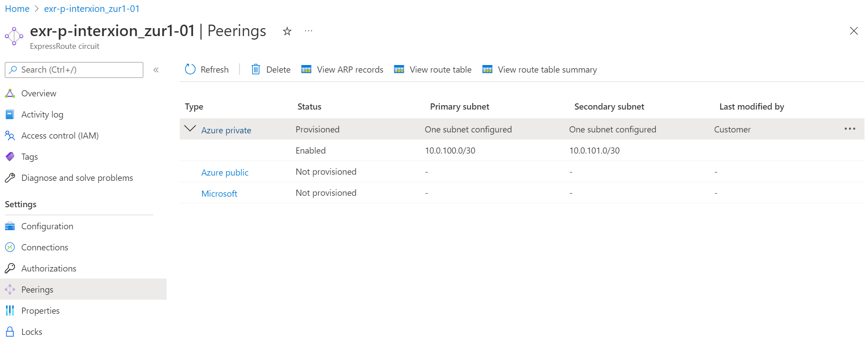This screenshot has height=341, width=868.
Task: Click the Configuration briefcase icon
Action: 10,226
